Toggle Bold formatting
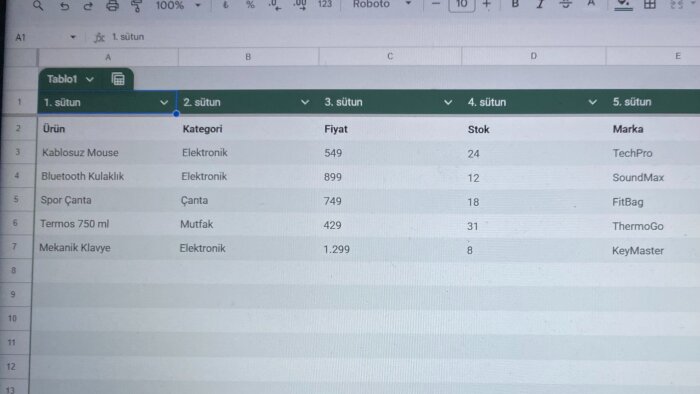Image resolution: width=700 pixels, height=394 pixels. click(515, 4)
